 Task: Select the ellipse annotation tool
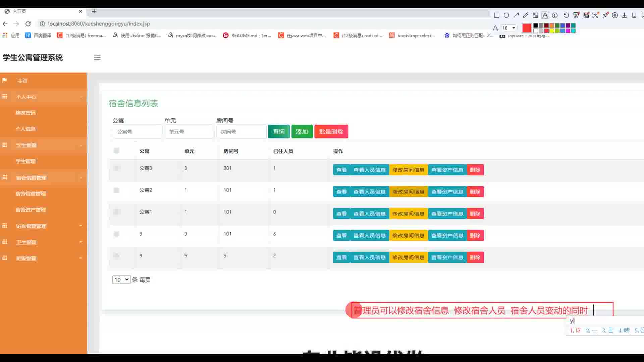pyautogui.click(x=506, y=15)
